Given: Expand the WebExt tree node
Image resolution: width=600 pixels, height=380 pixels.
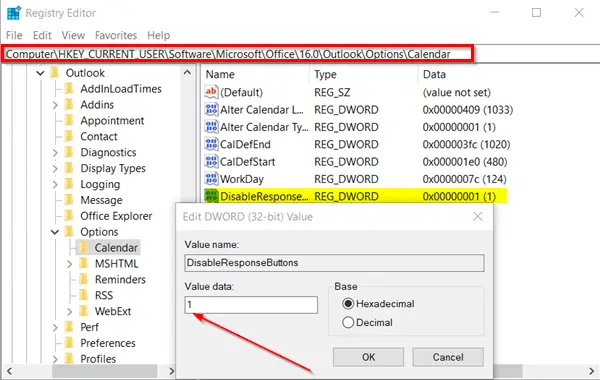Looking at the screenshot, I should point(70,312).
